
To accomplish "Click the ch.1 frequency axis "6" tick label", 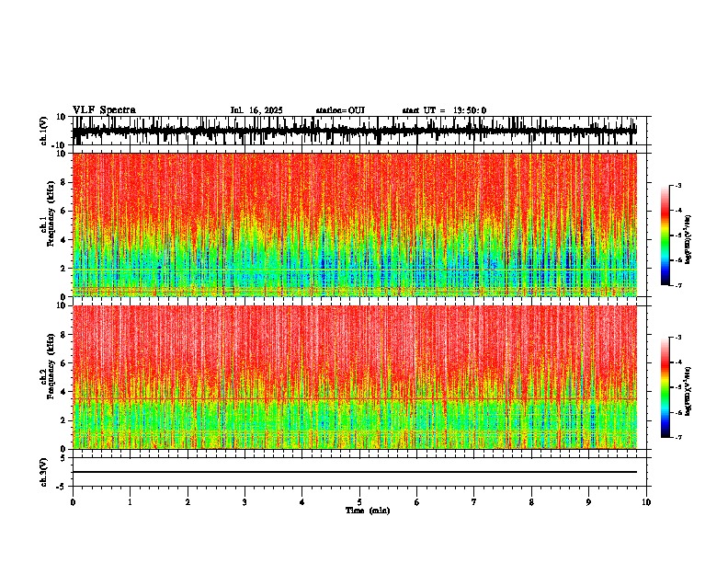I will 63,211.
